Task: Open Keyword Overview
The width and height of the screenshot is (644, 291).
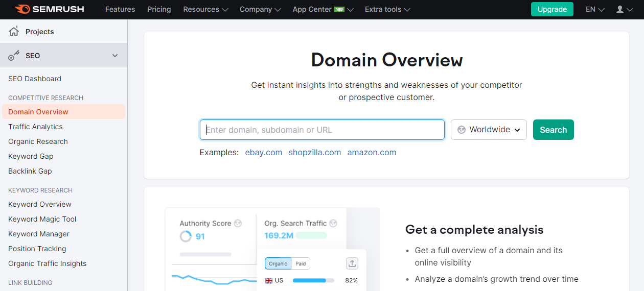Action: tap(40, 204)
